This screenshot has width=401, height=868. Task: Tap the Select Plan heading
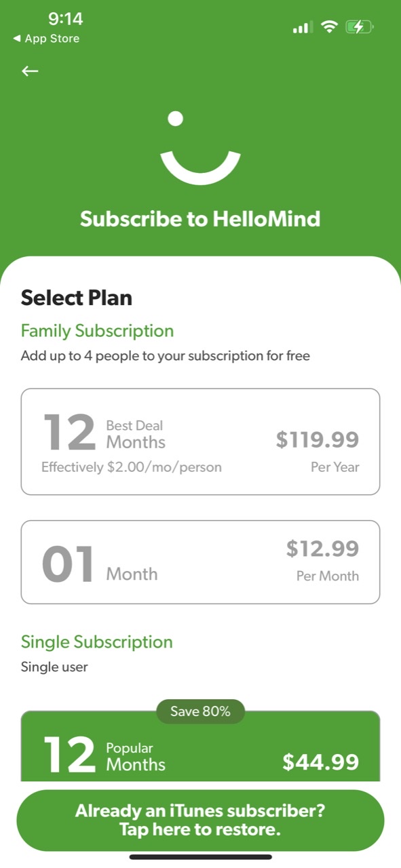click(77, 298)
